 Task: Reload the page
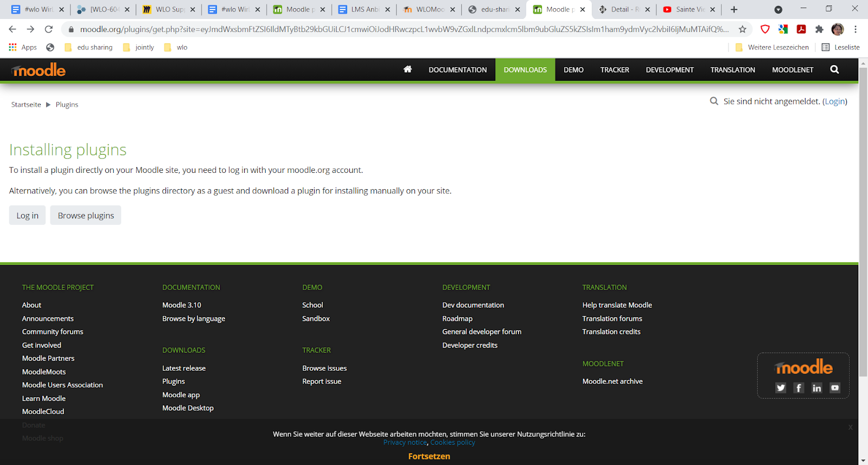tap(49, 29)
